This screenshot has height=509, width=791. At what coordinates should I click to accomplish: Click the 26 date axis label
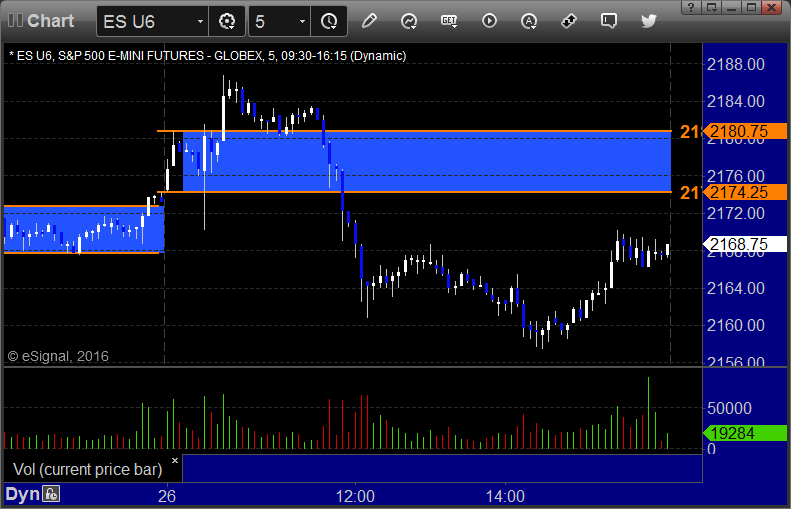166,496
